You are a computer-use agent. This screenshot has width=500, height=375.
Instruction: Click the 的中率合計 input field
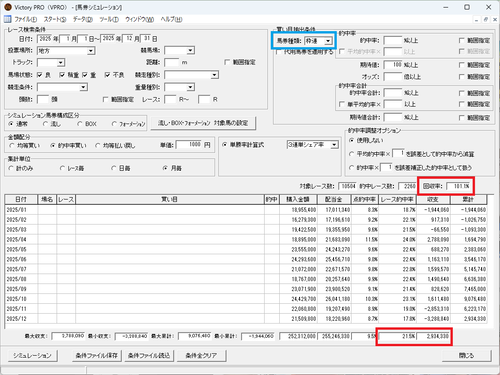[x=393, y=93]
